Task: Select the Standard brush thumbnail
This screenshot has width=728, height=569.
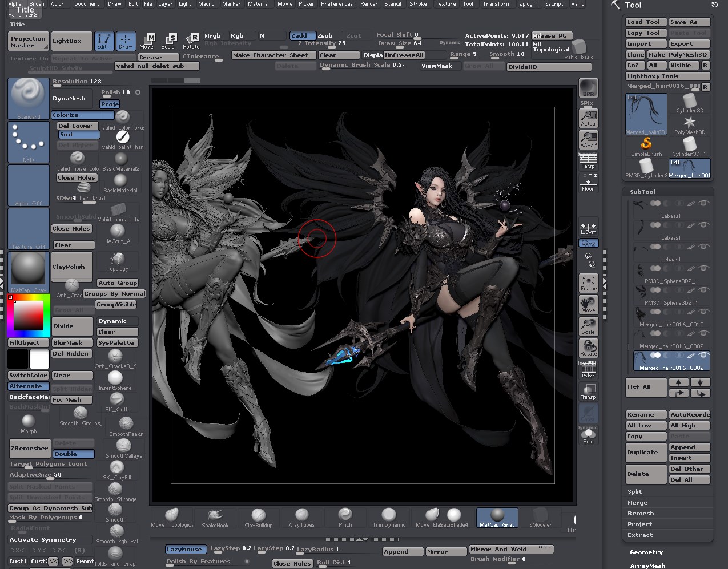Action: coord(29,99)
